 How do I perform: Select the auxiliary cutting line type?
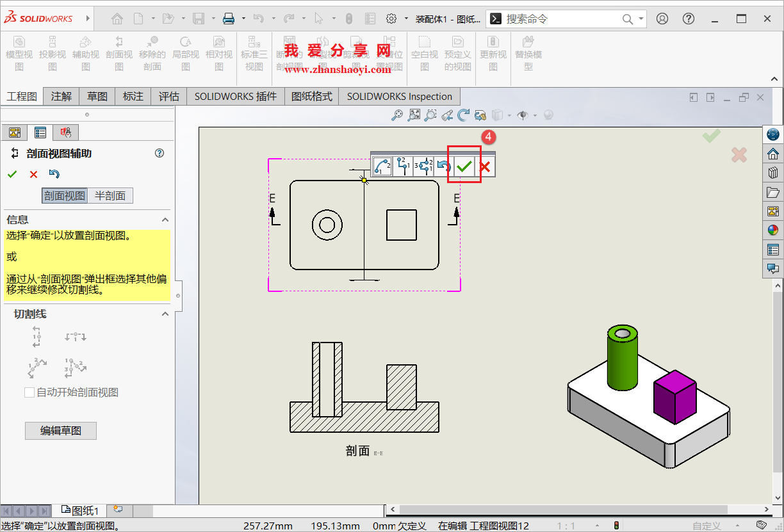tap(37, 367)
